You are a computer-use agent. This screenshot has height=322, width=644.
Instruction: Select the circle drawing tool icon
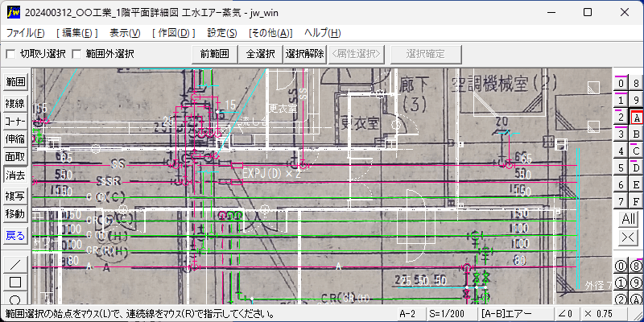tap(15, 299)
